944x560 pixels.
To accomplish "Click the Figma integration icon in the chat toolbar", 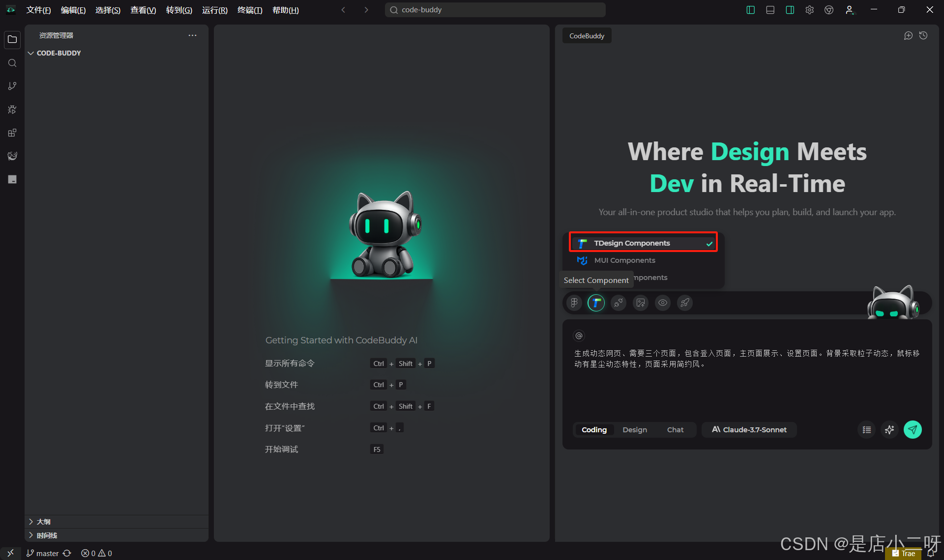I will click(574, 303).
